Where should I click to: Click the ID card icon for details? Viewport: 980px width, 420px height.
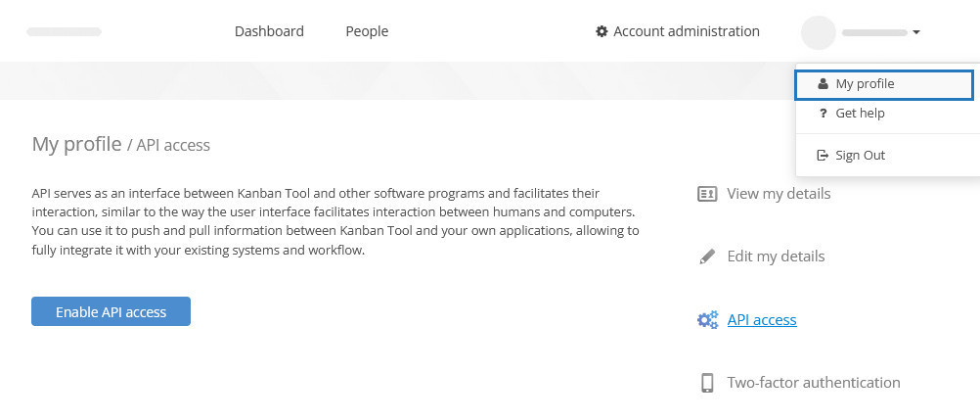pyautogui.click(x=707, y=194)
